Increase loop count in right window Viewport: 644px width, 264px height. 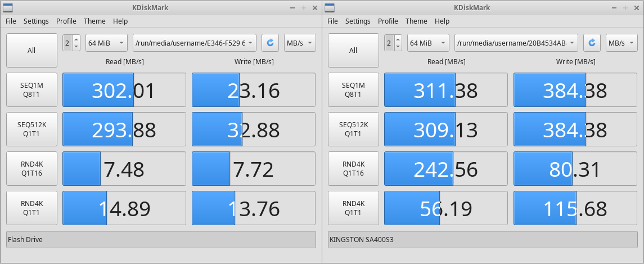(x=398, y=39)
